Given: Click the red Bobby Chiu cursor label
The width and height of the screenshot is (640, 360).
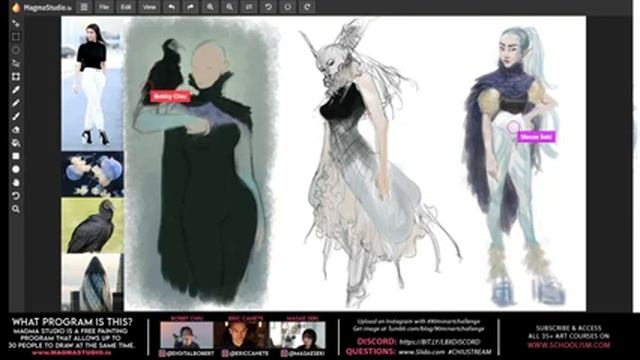Looking at the screenshot, I should click(x=170, y=97).
